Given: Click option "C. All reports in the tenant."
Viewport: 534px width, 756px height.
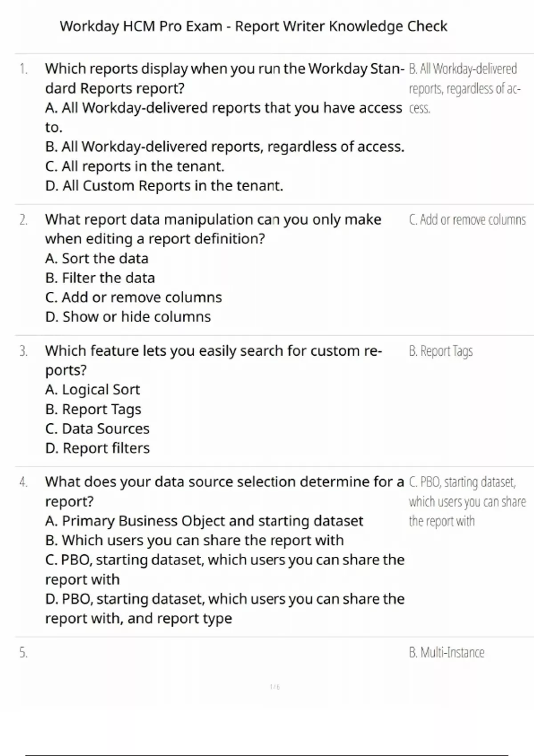Looking at the screenshot, I should tap(134, 166).
